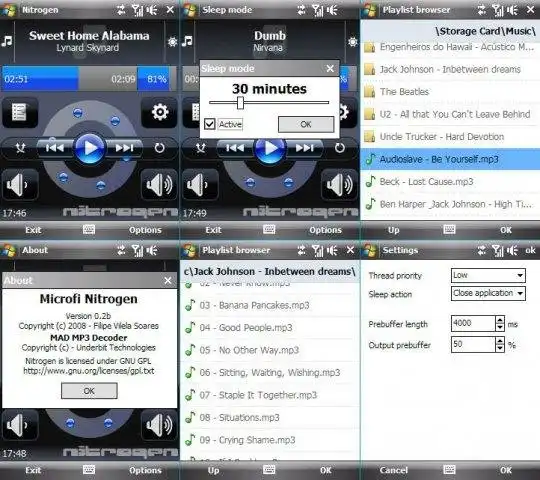The image size is (540, 480).
Task: Lower volume in Nitrogen main window
Action: click(x=20, y=185)
